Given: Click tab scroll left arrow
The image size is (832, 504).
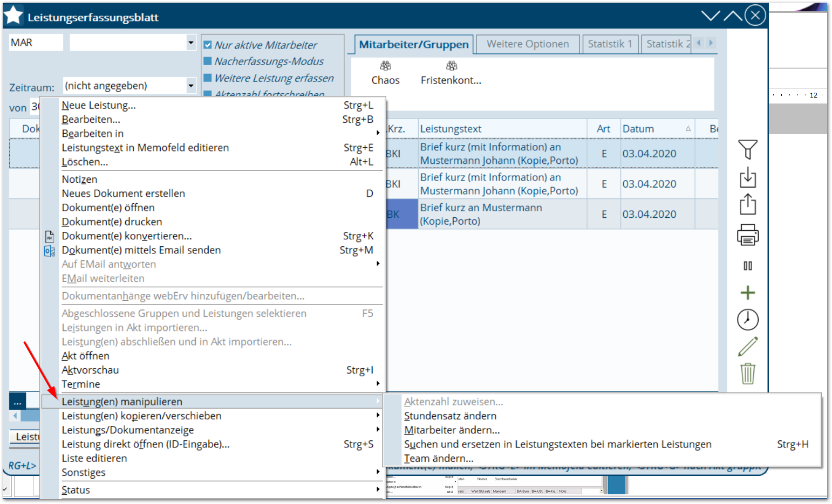Looking at the screenshot, I should 699,43.
